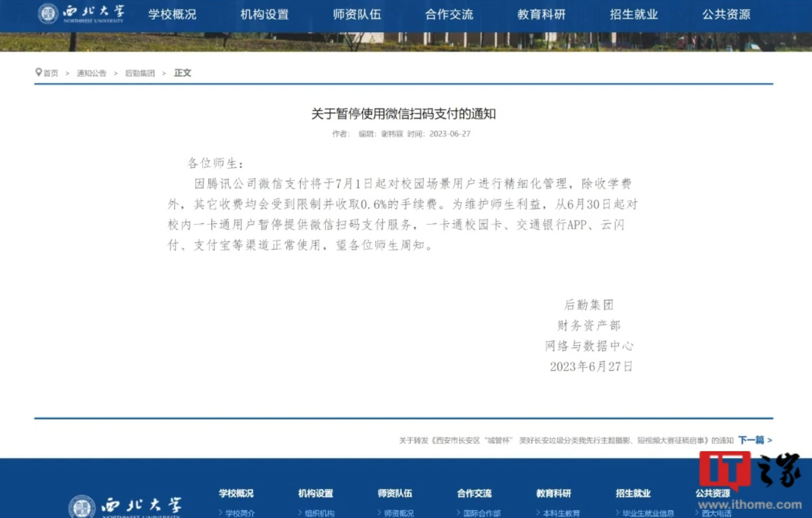Open 学校概况 in the top navigation
Viewport: 812px width, 518px height.
[x=172, y=15]
